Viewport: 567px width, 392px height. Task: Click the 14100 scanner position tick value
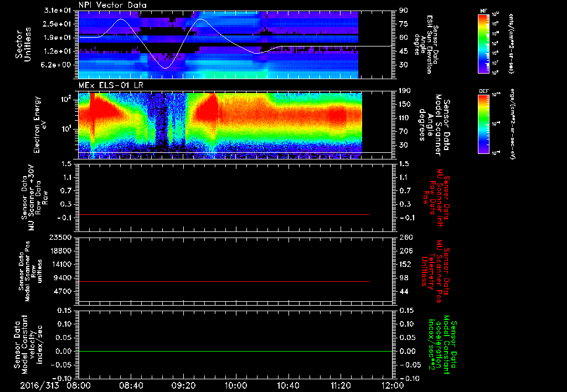(x=61, y=264)
